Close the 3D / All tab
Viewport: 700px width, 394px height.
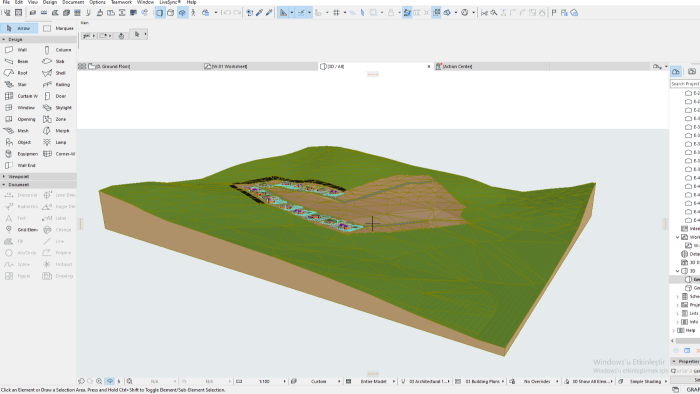click(x=429, y=66)
